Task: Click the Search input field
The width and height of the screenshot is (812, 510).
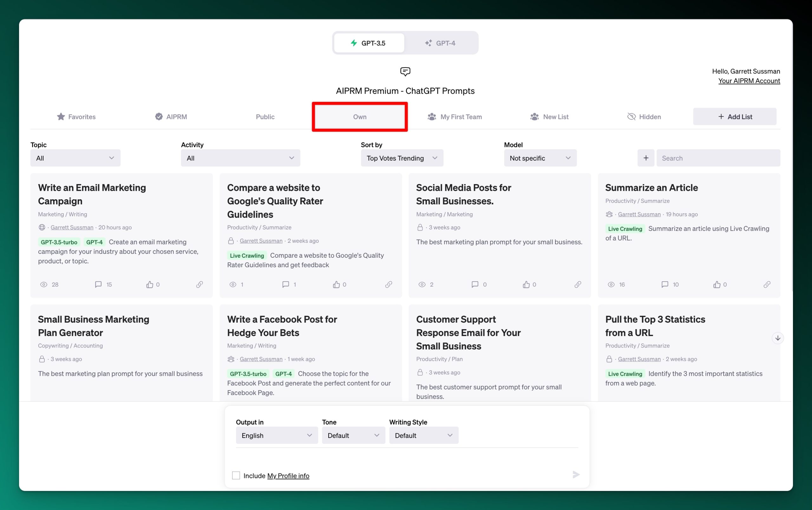Action: (718, 158)
